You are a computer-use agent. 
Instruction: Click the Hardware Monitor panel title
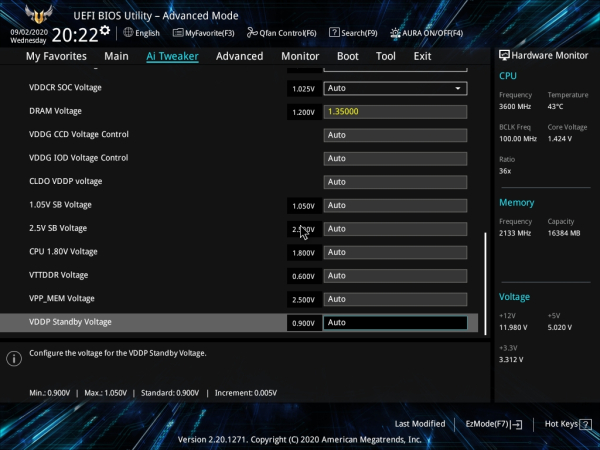point(549,55)
